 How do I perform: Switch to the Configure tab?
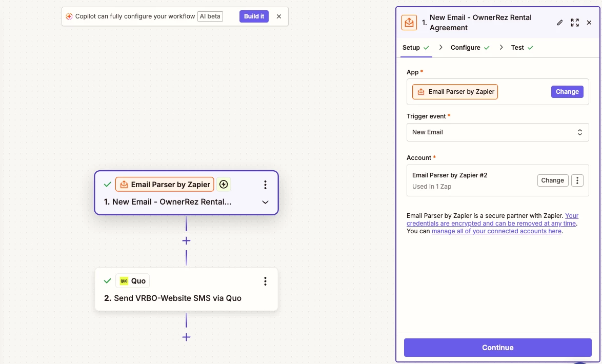(x=470, y=48)
